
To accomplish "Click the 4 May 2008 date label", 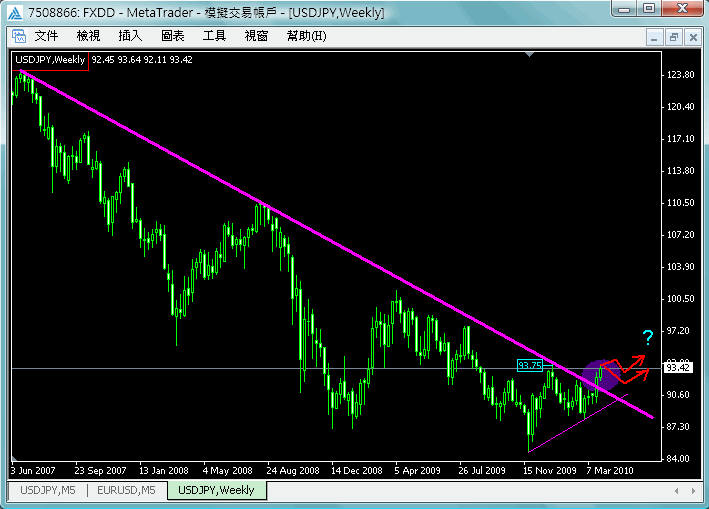I will point(227,471).
